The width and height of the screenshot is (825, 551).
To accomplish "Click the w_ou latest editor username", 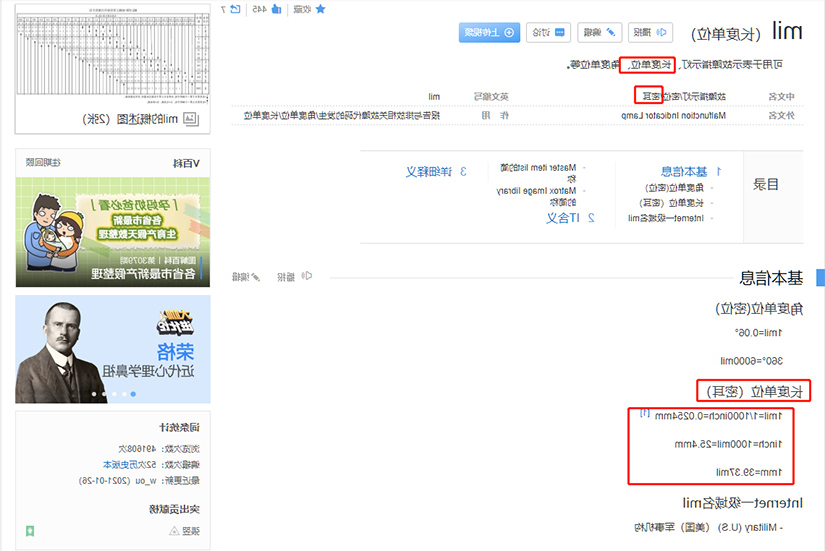I will (146, 480).
